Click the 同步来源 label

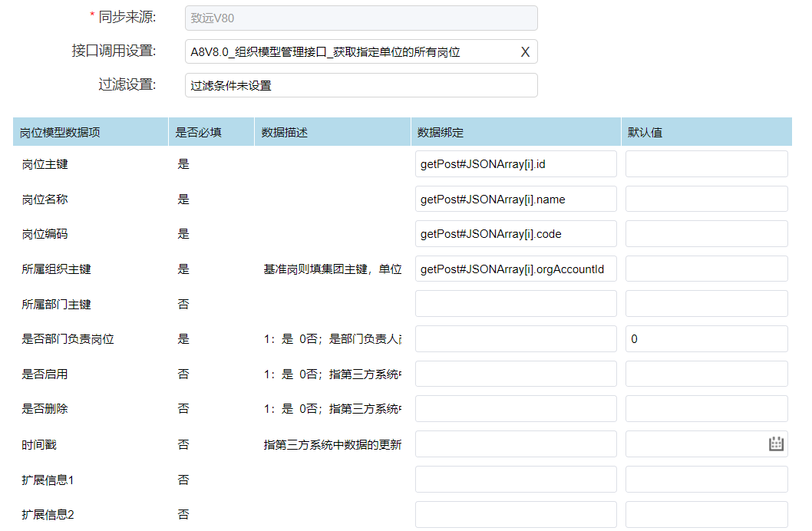pos(127,17)
